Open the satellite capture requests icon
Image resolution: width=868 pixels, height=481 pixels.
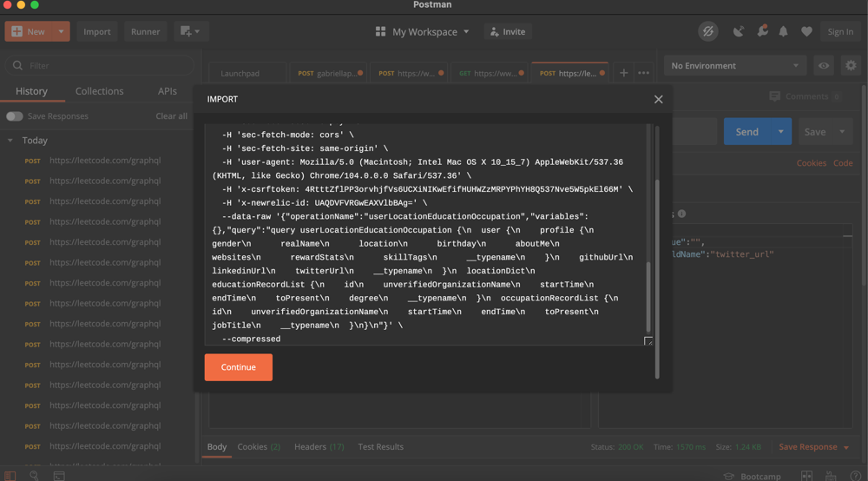coord(738,31)
